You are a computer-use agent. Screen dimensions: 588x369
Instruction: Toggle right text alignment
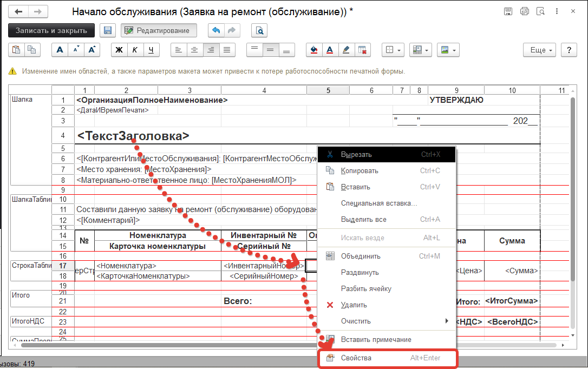tap(211, 50)
